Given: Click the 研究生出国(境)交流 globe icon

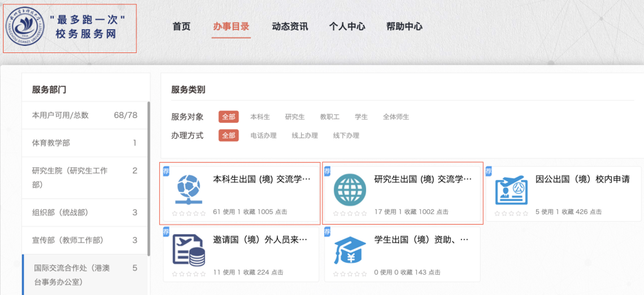Looking at the screenshot, I should 350,189.
